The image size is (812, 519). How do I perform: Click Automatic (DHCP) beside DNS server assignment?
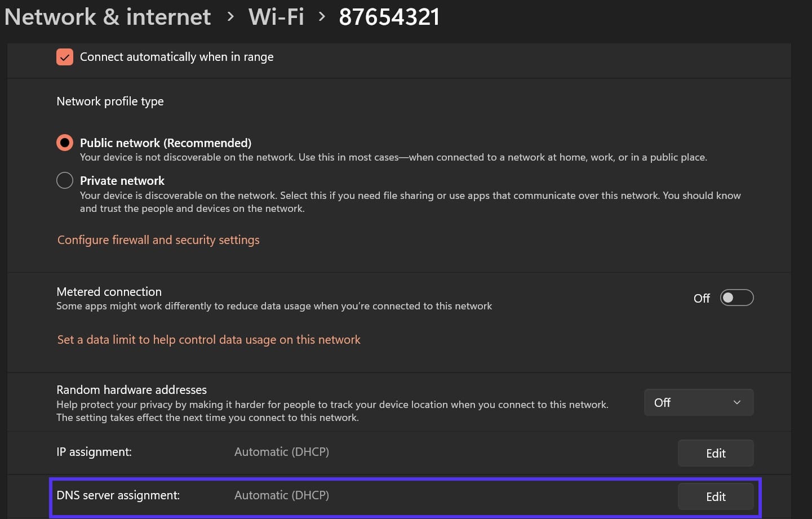pyautogui.click(x=281, y=495)
